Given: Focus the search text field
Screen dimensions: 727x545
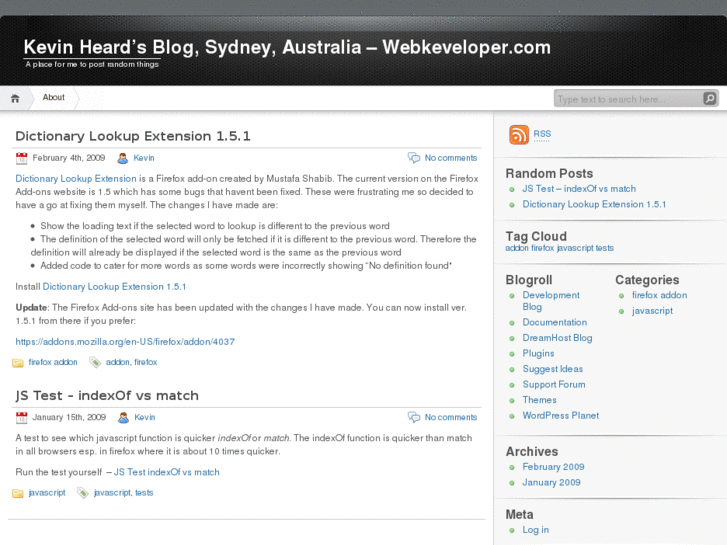Looking at the screenshot, I should coord(628,99).
